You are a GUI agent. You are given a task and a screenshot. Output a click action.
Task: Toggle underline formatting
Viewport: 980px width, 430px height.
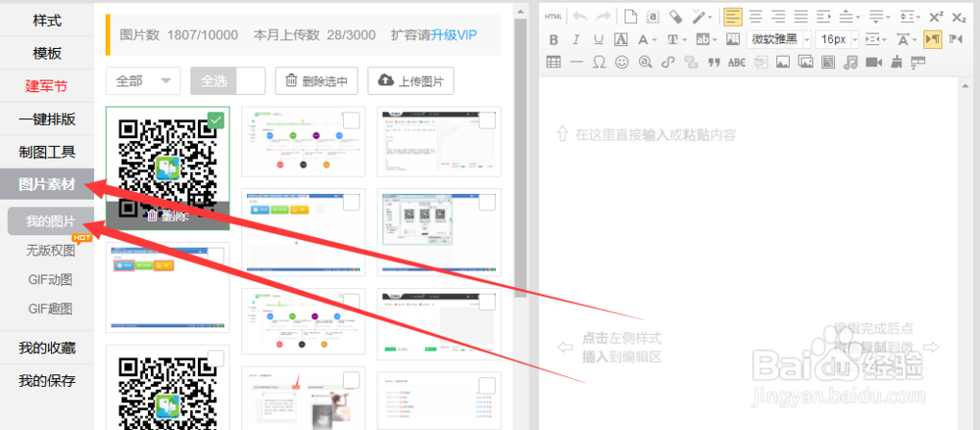[x=598, y=39]
